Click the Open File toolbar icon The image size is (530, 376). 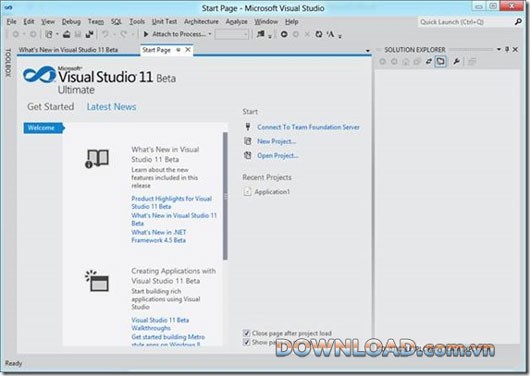(x=67, y=34)
